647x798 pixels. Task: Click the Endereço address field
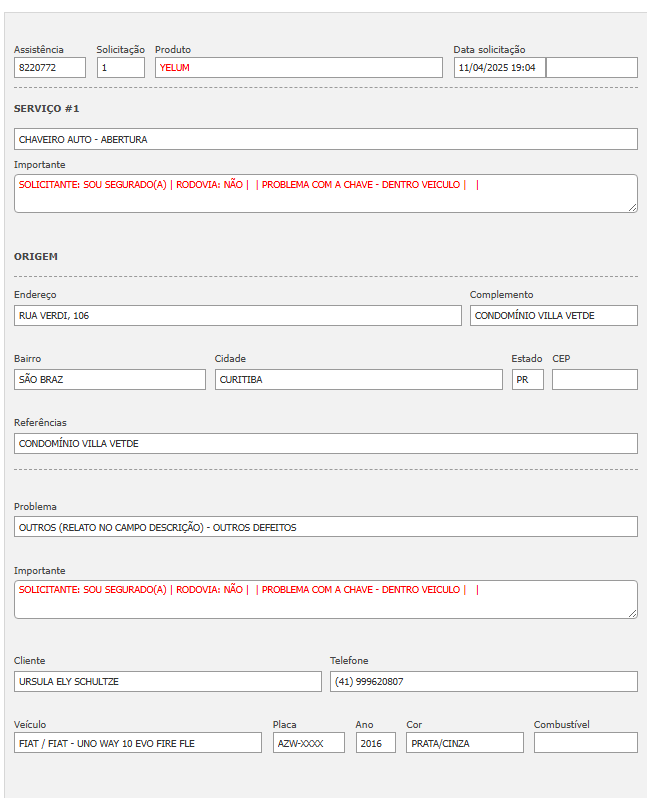click(x=237, y=316)
